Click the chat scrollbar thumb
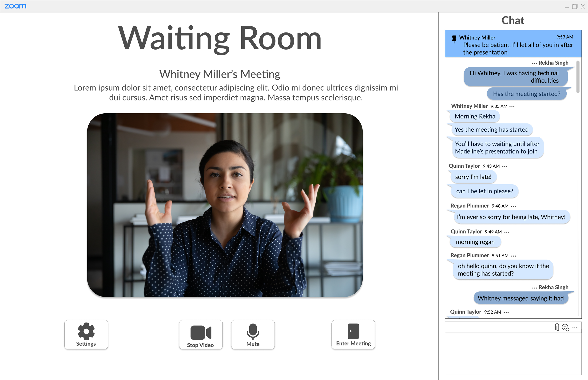Viewport: 588px width, 380px height. [x=578, y=77]
